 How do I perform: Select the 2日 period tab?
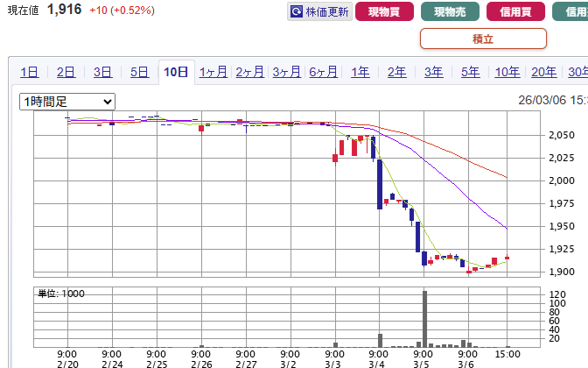tap(66, 73)
